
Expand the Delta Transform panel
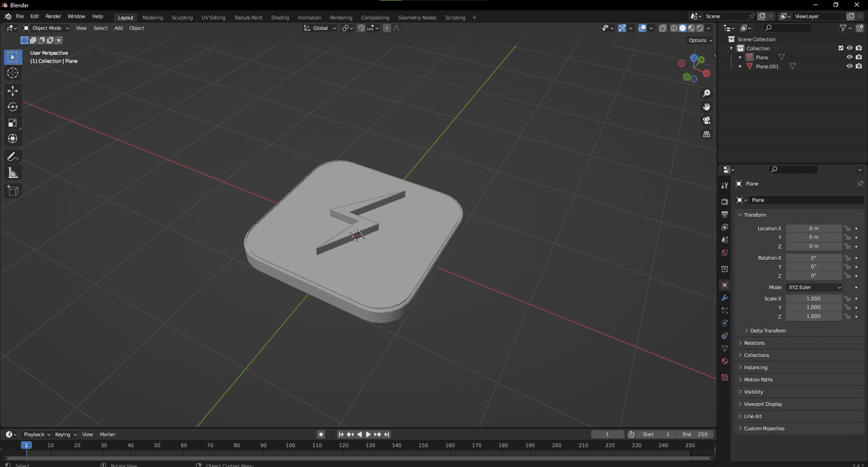(768, 331)
